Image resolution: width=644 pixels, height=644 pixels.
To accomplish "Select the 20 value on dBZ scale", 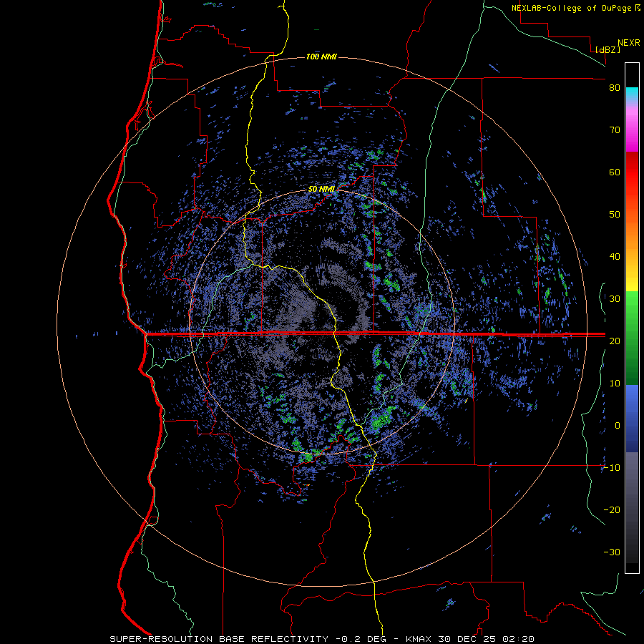I will (x=615, y=341).
